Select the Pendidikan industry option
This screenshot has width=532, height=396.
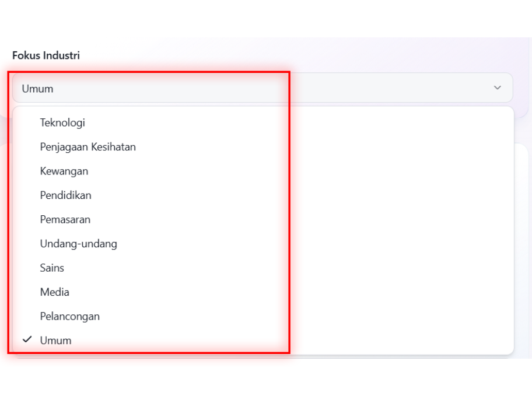[65, 195]
